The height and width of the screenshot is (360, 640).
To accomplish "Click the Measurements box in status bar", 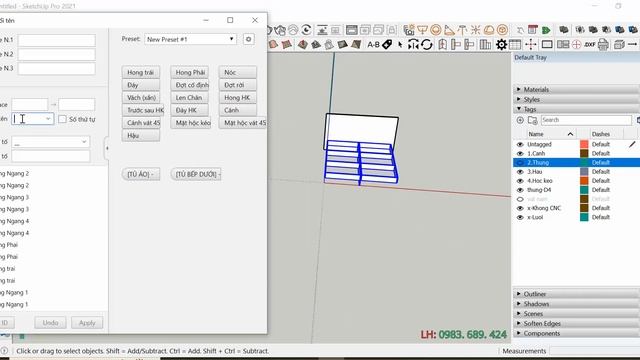I will coord(594,351).
